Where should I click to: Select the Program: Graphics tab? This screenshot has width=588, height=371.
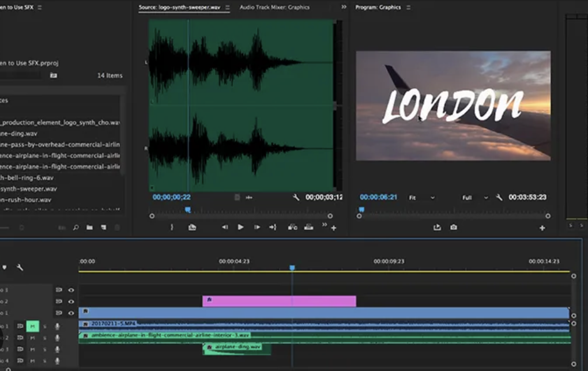pyautogui.click(x=378, y=7)
